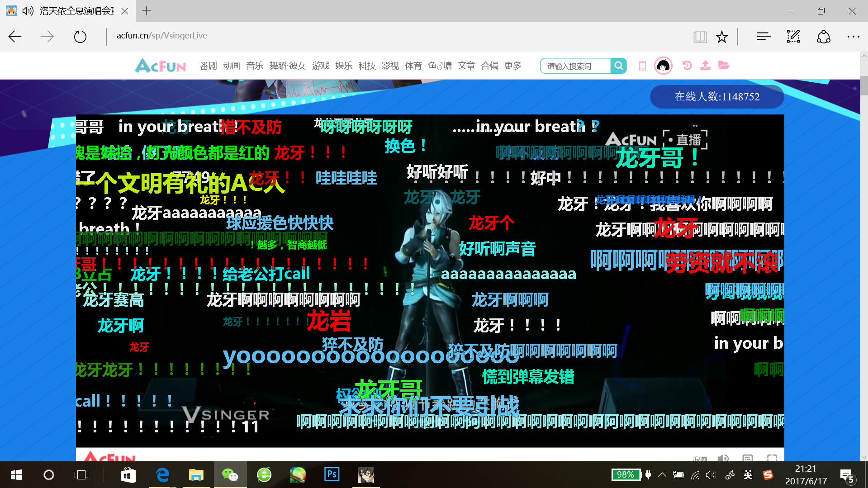Toggle the danmaku comments display
The width and height of the screenshot is (868, 488).
click(x=747, y=458)
